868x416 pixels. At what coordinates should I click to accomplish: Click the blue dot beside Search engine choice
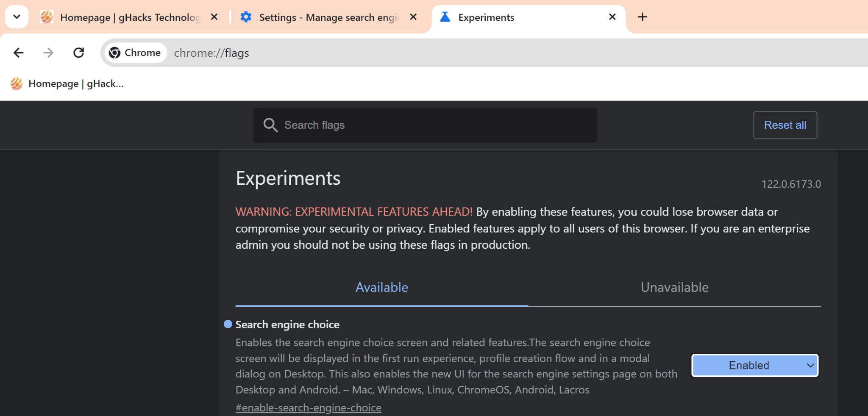(x=228, y=324)
